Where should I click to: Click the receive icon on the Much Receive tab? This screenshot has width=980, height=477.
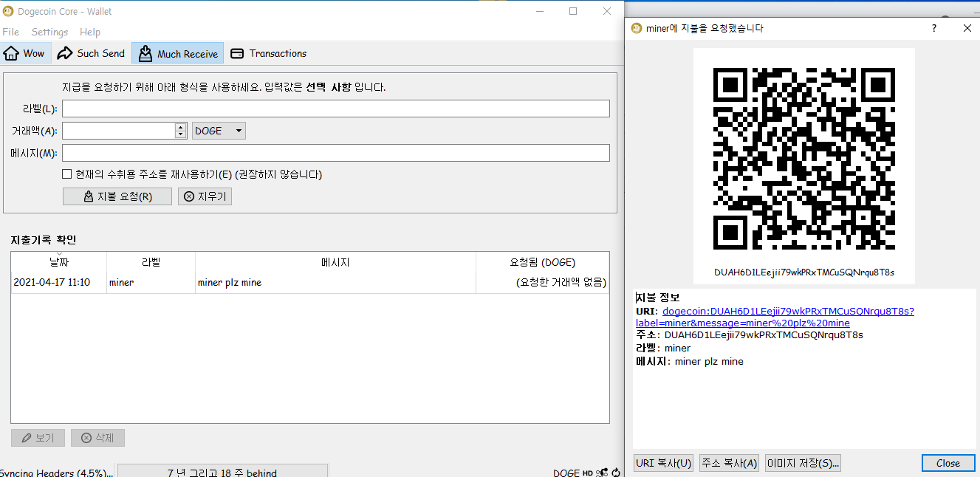pyautogui.click(x=145, y=53)
